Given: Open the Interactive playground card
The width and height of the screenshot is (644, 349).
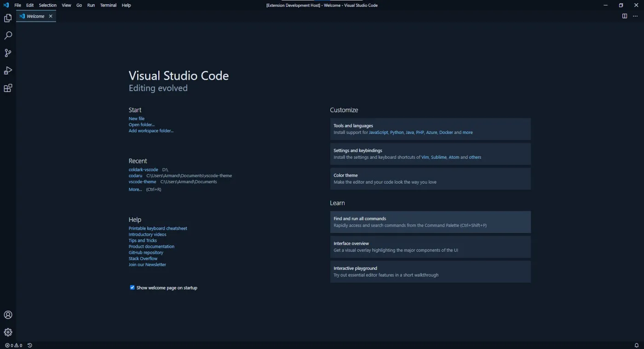Looking at the screenshot, I should [430, 272].
